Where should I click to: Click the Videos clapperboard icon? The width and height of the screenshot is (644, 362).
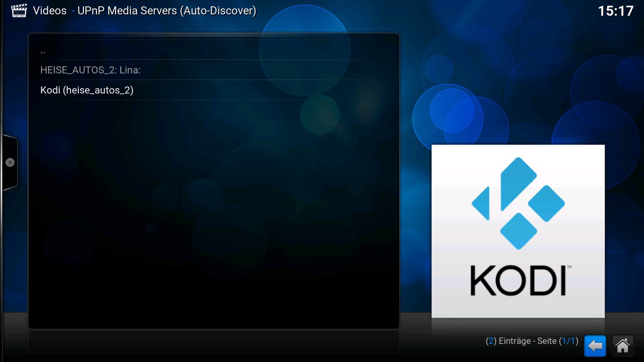point(19,10)
